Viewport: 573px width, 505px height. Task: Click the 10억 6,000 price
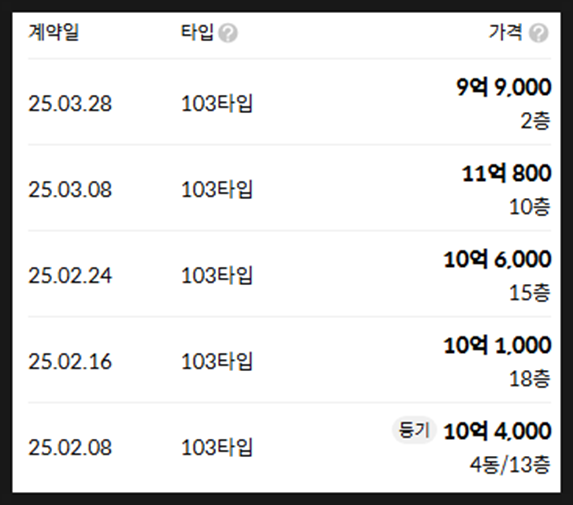pos(497,259)
